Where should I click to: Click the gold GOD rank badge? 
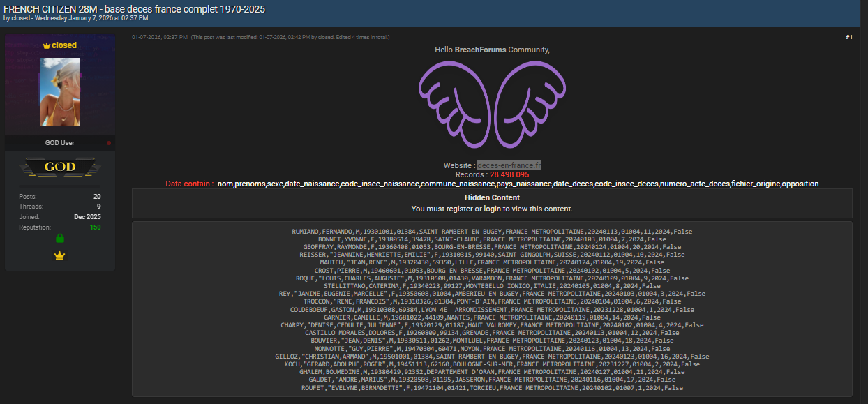pyautogui.click(x=60, y=167)
